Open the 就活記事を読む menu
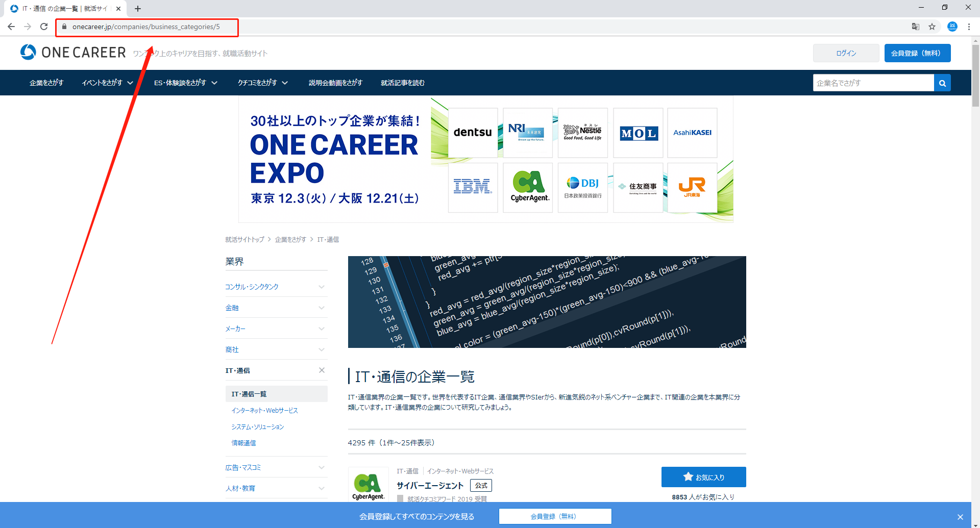Viewport: 980px width, 528px height. 403,83
